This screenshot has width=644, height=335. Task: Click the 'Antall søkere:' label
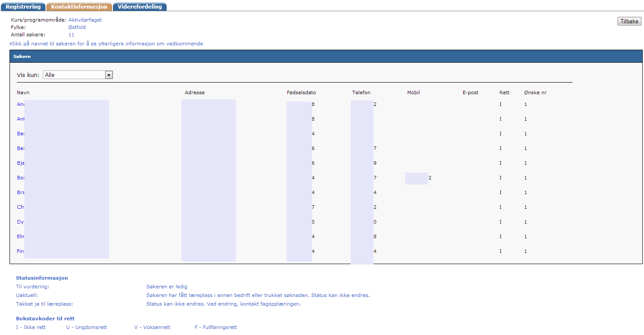pyautogui.click(x=28, y=35)
